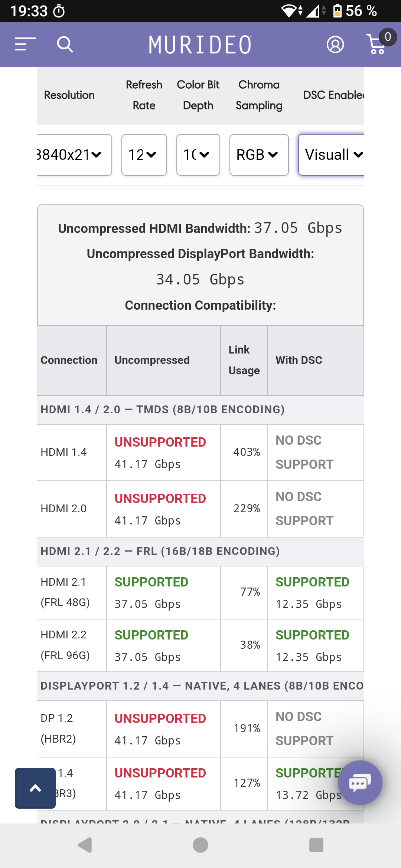Image resolution: width=401 pixels, height=868 pixels.
Task: Select the HDMI 2.1 (FRL 48G) row
Action: click(x=200, y=592)
